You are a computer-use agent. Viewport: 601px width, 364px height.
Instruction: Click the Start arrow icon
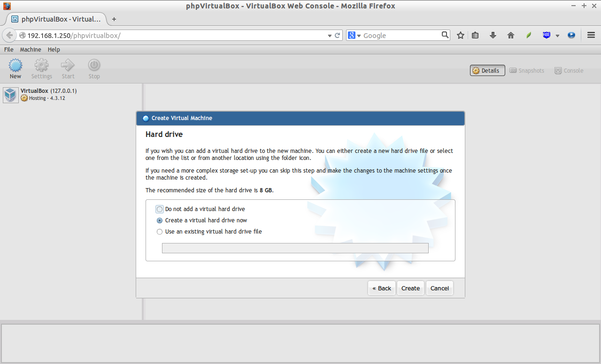68,65
